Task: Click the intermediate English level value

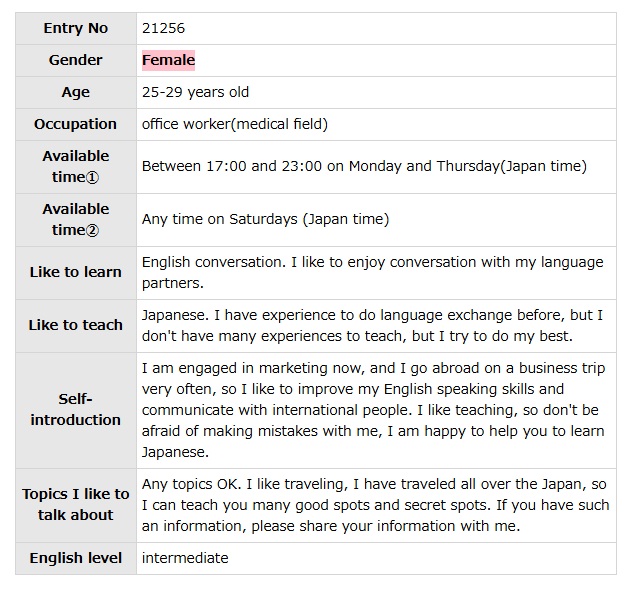Action: [x=185, y=558]
